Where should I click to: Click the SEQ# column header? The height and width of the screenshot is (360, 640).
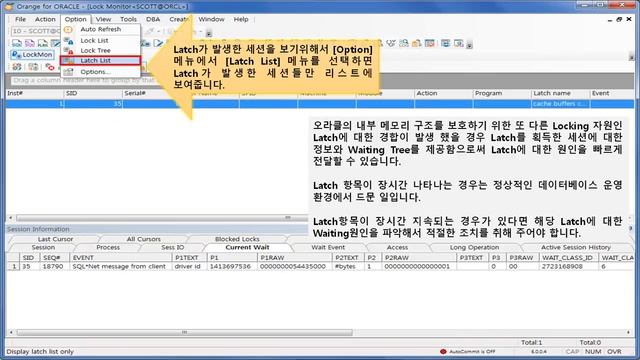click(x=55, y=258)
